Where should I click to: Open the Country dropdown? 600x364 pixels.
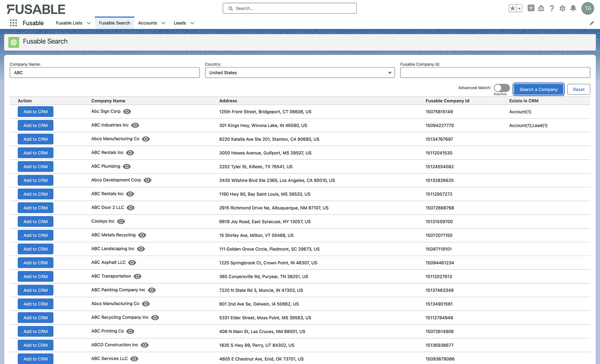389,73
